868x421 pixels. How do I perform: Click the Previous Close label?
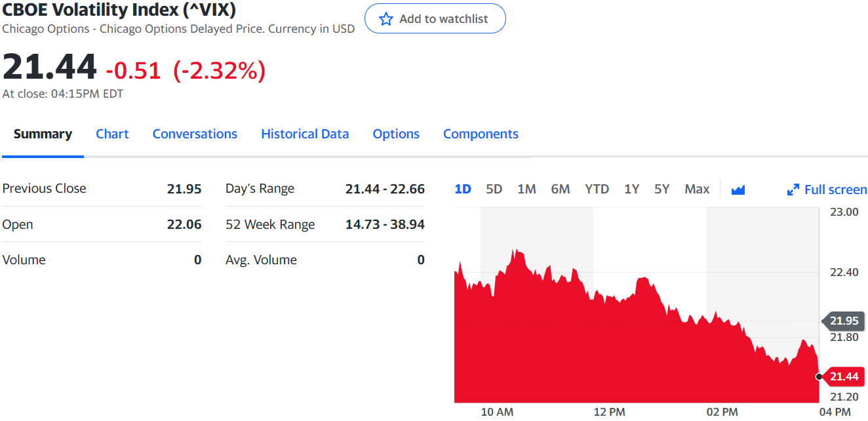tap(44, 188)
